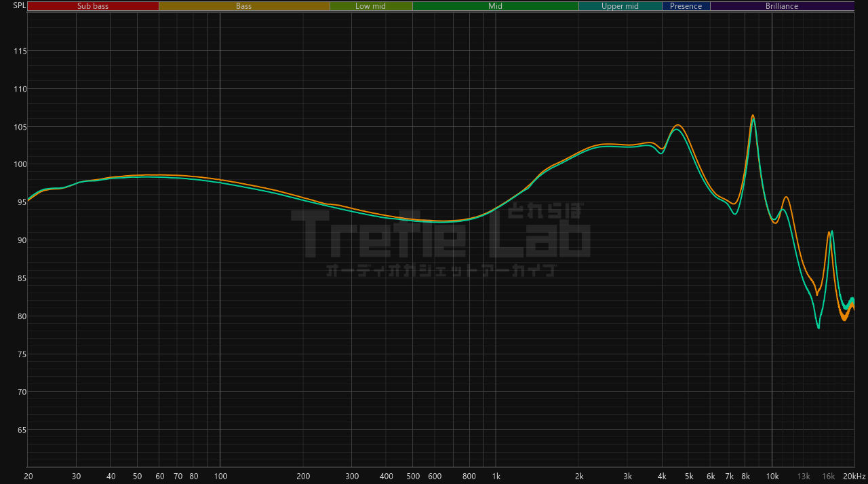The width and height of the screenshot is (868, 484).
Task: Select the 20 Hz axis tick label
Action: click(x=28, y=476)
